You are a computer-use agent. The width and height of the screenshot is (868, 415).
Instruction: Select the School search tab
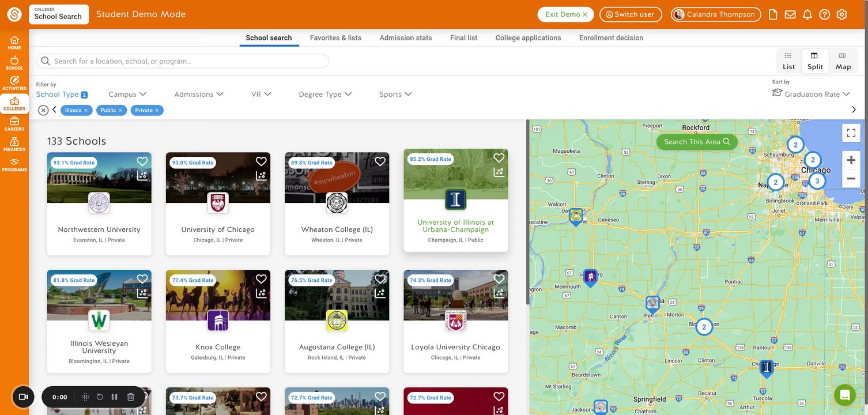[x=269, y=38]
